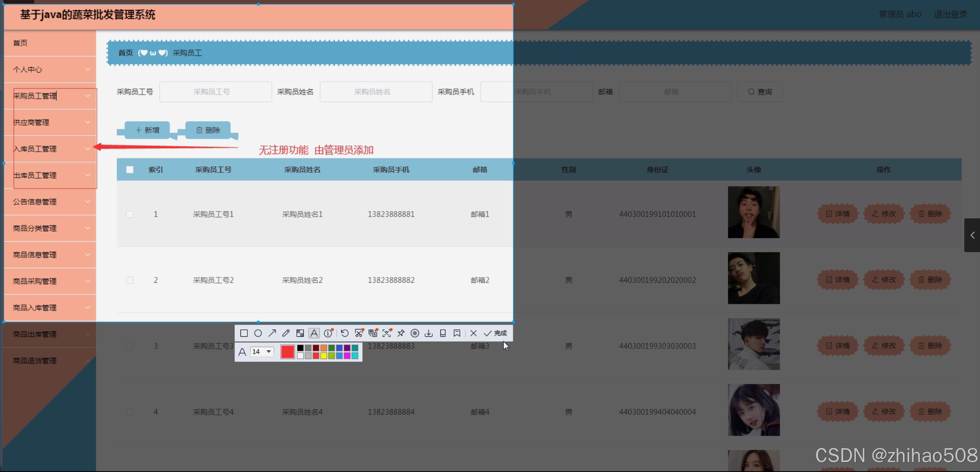Image resolution: width=980 pixels, height=472 pixels.
Task: Check the checkbox for 采购员工号2 row
Action: (x=129, y=280)
